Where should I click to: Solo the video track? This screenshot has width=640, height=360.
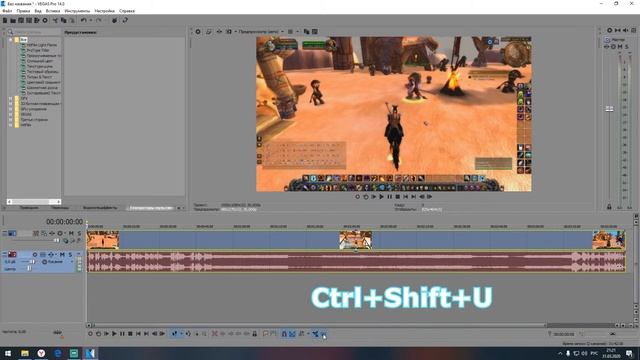pos(79,233)
